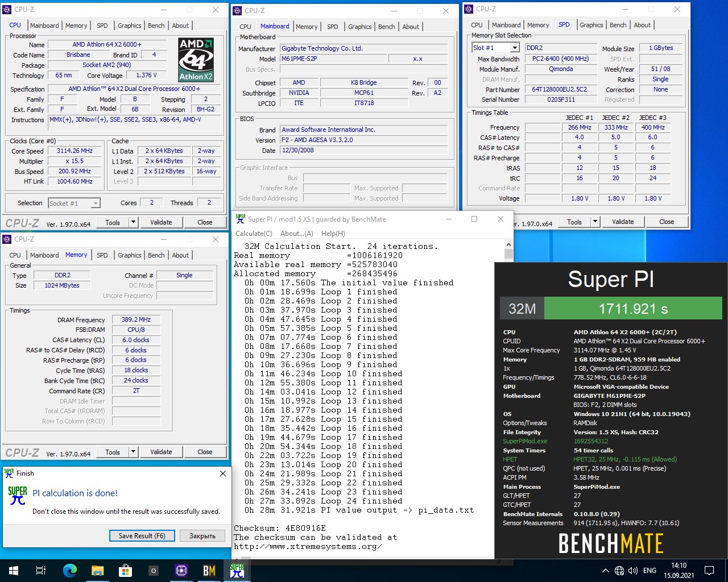The width and height of the screenshot is (728, 582).
Task: Click the SuperPiMod.exe green link in BenchMate
Action: pos(525,441)
